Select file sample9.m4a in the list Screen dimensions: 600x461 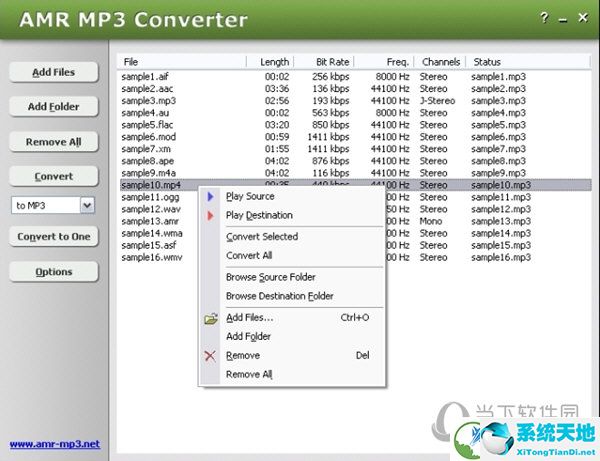(149, 173)
